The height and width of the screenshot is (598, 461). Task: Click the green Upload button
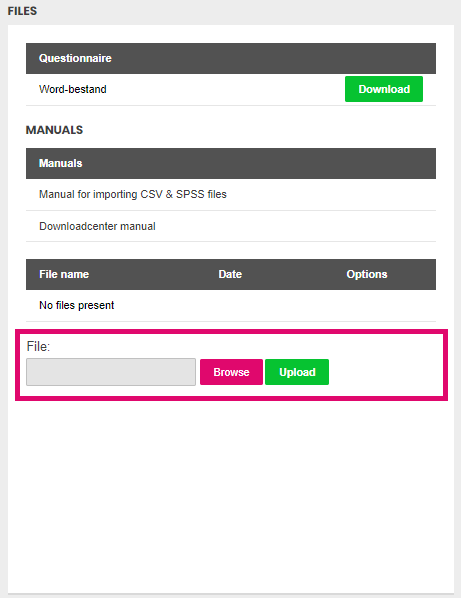pyautogui.click(x=297, y=372)
